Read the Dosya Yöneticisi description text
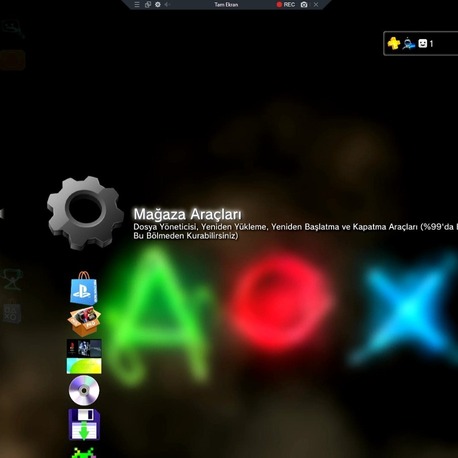Screen dimensions: 458x458 (x=296, y=231)
